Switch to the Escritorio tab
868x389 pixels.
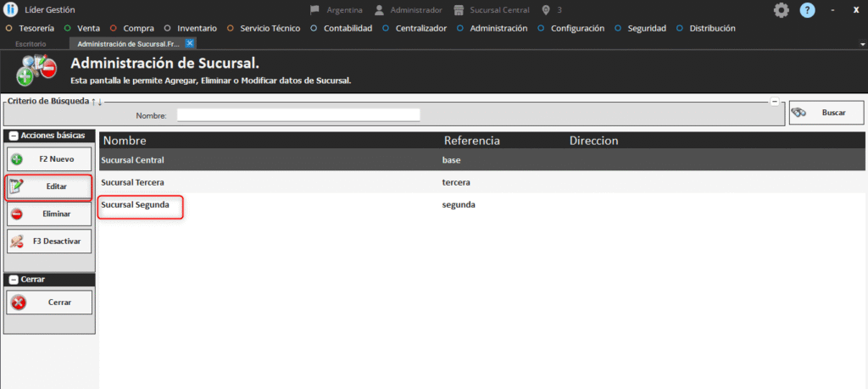coord(31,43)
